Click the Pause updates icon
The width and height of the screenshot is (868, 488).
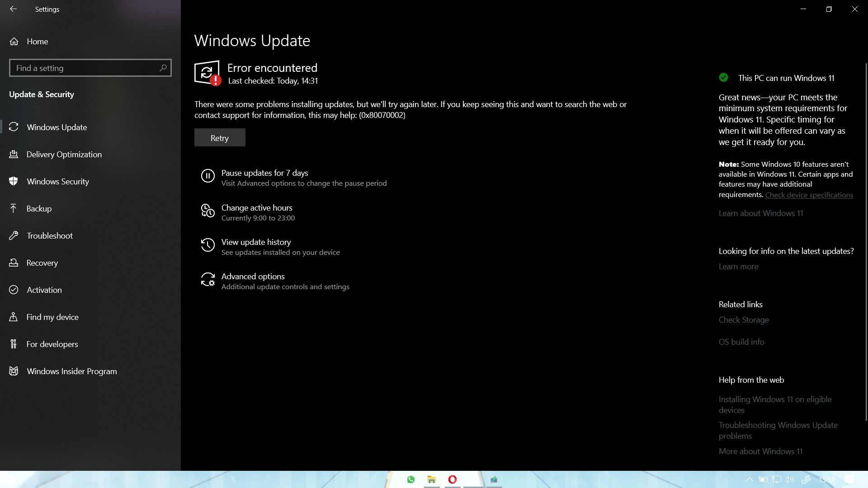[x=208, y=176]
